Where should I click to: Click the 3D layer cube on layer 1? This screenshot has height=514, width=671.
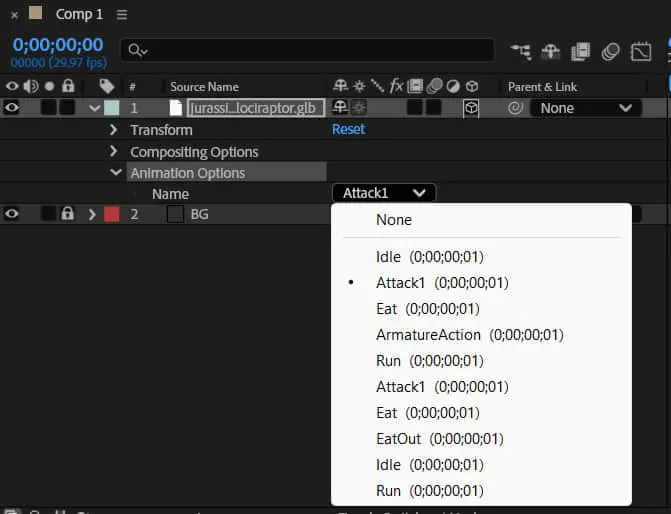coord(471,108)
